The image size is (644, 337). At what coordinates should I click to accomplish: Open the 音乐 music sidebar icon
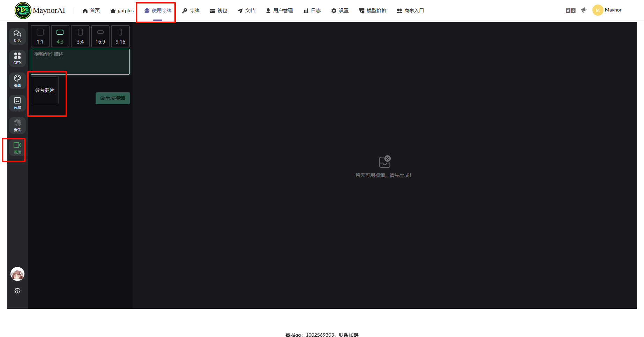pos(17,125)
